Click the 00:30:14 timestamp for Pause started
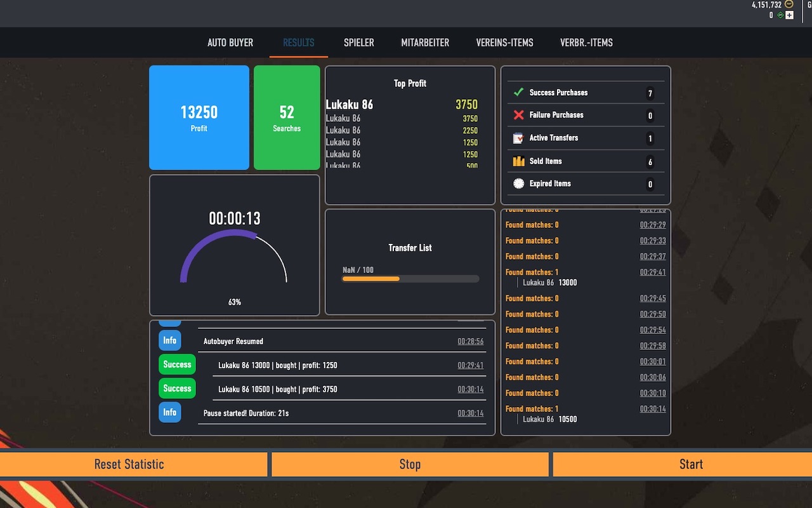Viewport: 812px width, 508px height. 470,413
